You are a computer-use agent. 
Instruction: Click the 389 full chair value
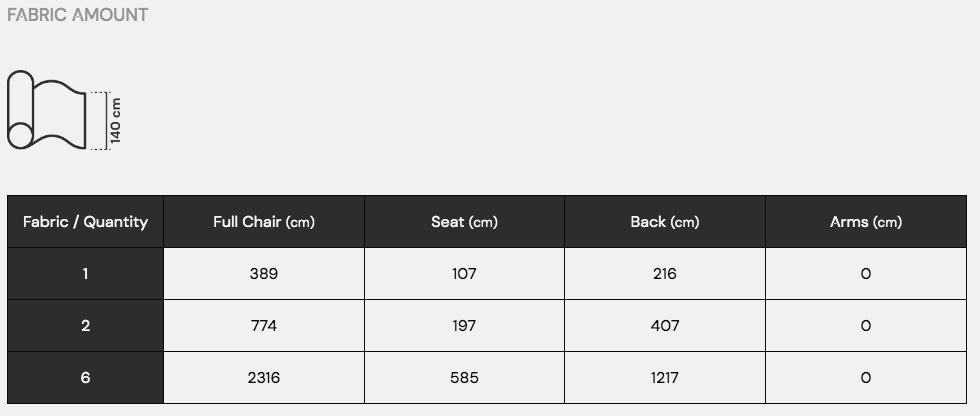264,274
